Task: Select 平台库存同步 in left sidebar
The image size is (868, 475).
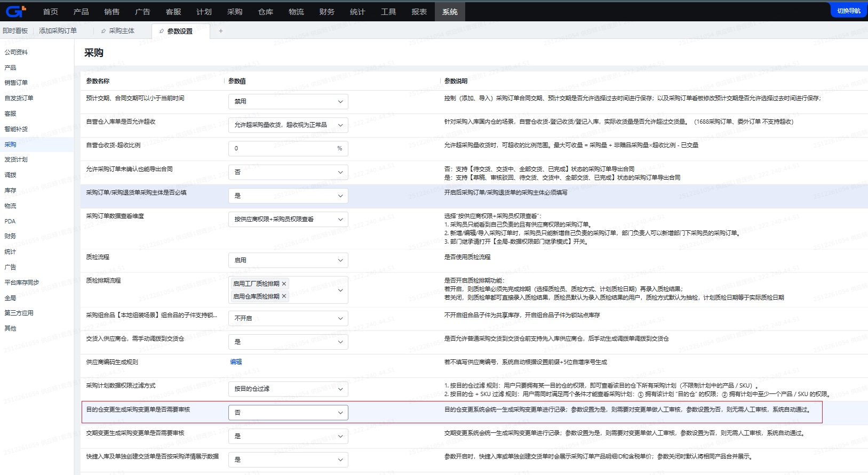Action: click(x=22, y=283)
